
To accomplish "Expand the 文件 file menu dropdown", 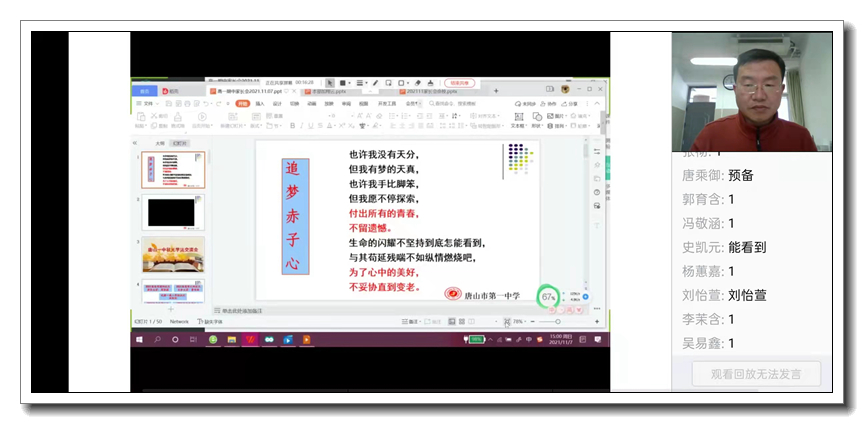I will [147, 103].
